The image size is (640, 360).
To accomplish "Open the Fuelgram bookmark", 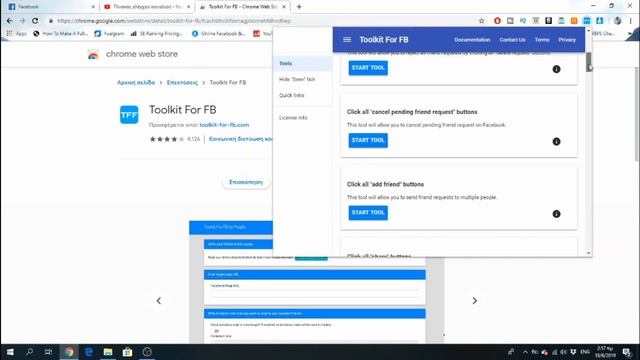I will pyautogui.click(x=109, y=33).
